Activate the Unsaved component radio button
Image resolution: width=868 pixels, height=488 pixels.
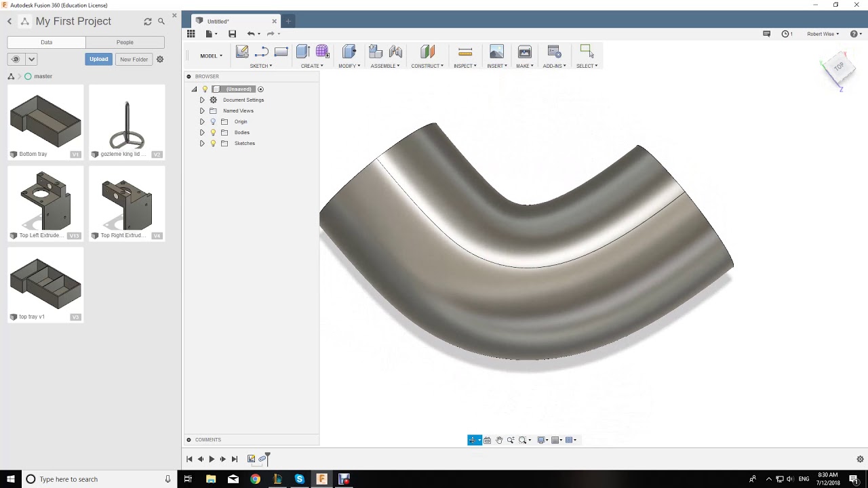point(260,89)
